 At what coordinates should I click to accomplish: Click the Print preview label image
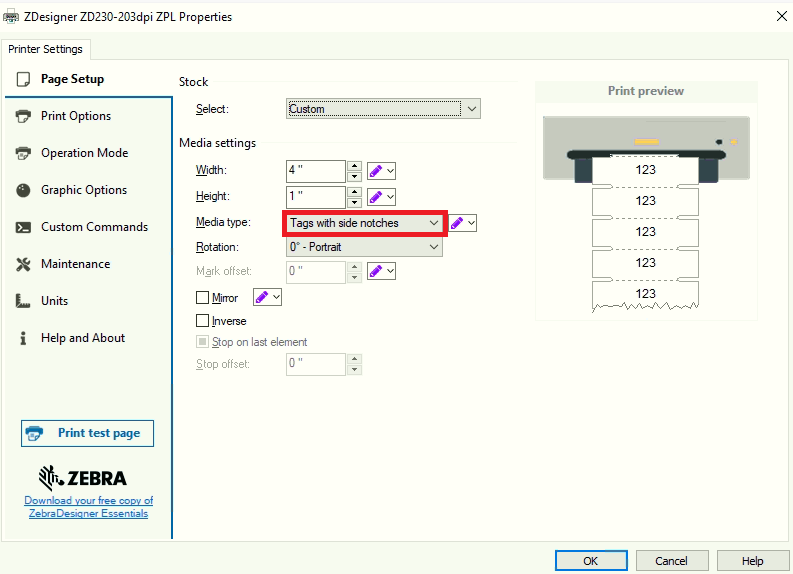tap(646, 214)
